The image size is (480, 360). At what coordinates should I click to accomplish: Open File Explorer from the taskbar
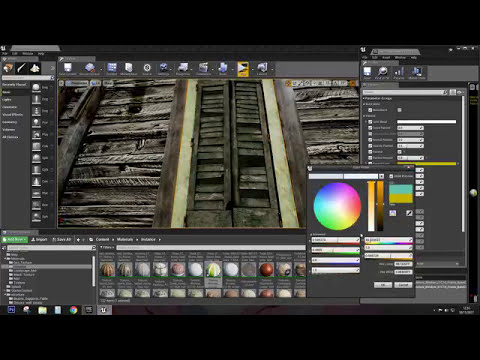tap(42, 310)
